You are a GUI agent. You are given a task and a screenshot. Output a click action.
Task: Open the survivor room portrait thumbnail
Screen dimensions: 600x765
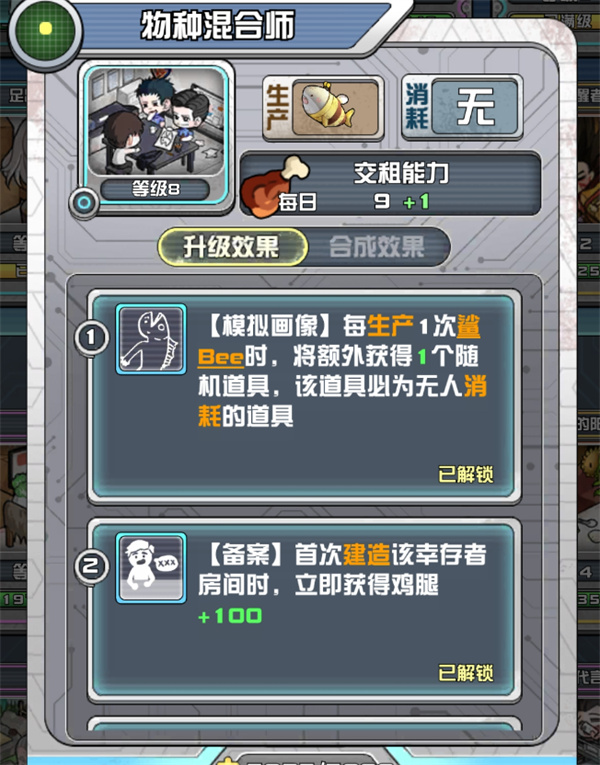tap(156, 122)
